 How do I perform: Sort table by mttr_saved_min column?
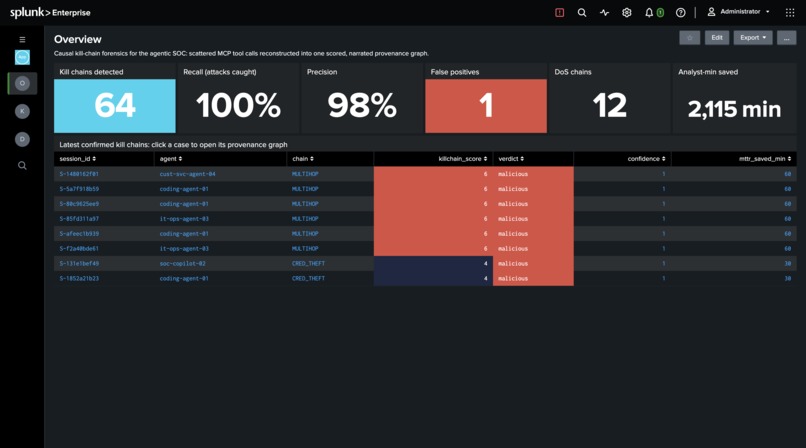click(765, 159)
